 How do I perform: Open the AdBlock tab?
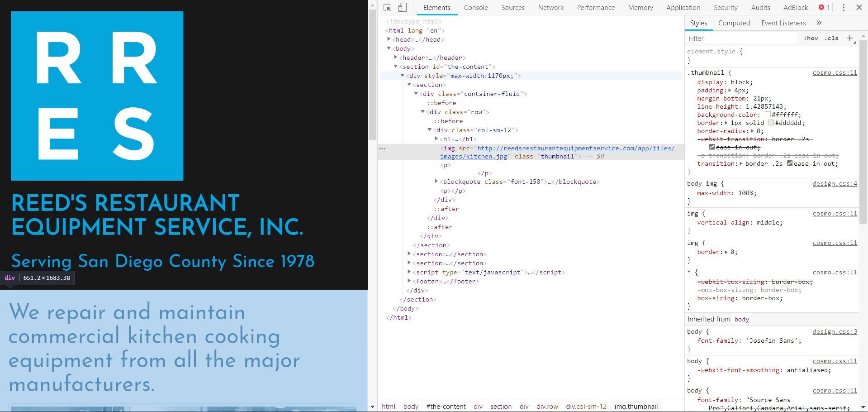tap(796, 8)
